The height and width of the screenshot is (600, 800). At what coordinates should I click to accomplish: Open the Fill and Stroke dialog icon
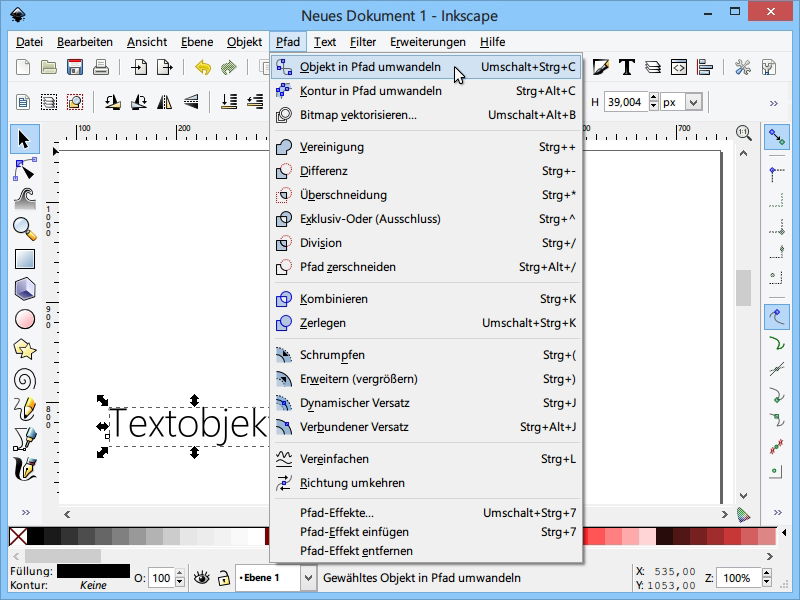pyautogui.click(x=601, y=67)
